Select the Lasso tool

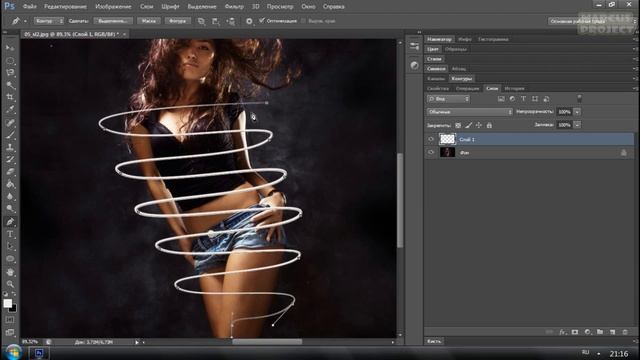(x=10, y=73)
